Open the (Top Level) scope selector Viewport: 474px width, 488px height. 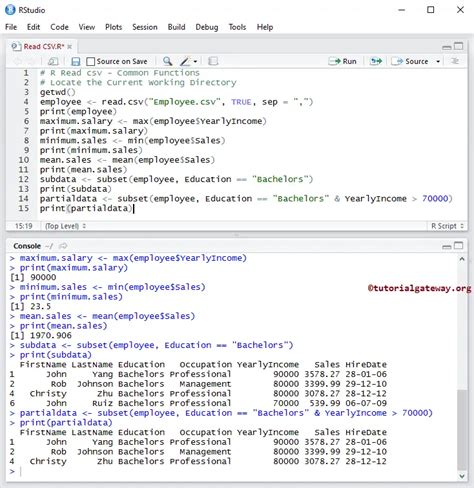pyautogui.click(x=65, y=226)
